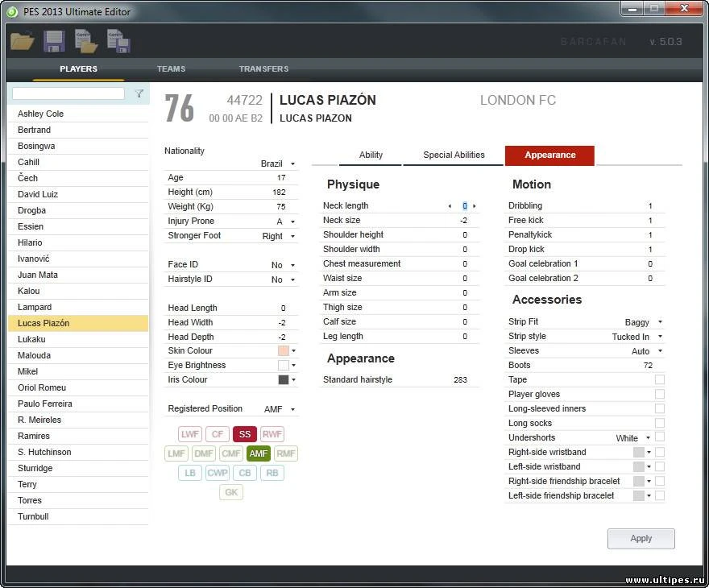Click the filter funnel next to search box
Viewport: 709px width, 588px height.
[139, 93]
